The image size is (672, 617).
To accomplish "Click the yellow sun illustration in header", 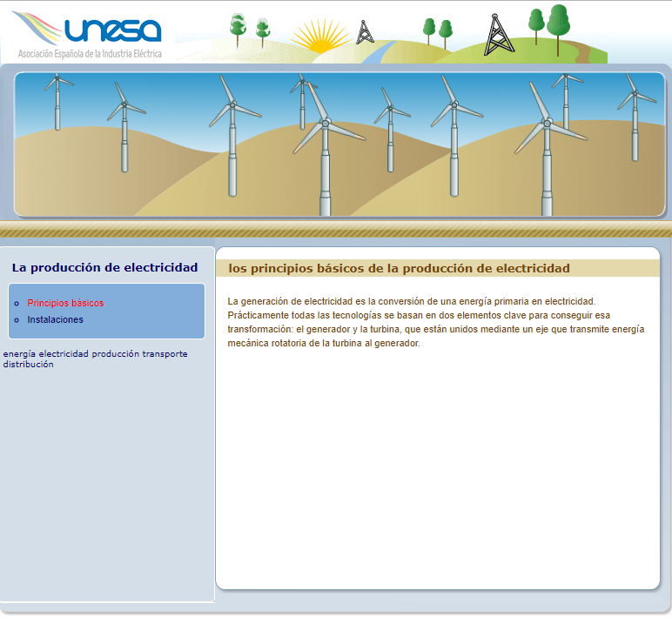I will pyautogui.click(x=319, y=37).
